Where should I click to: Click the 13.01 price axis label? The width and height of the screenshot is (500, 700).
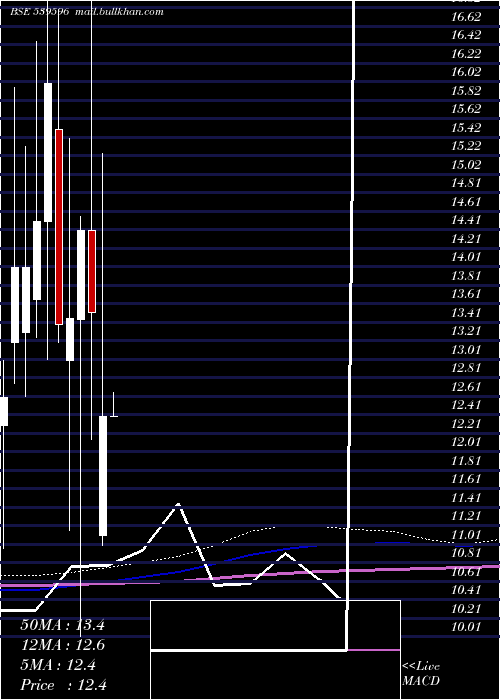coord(467,350)
